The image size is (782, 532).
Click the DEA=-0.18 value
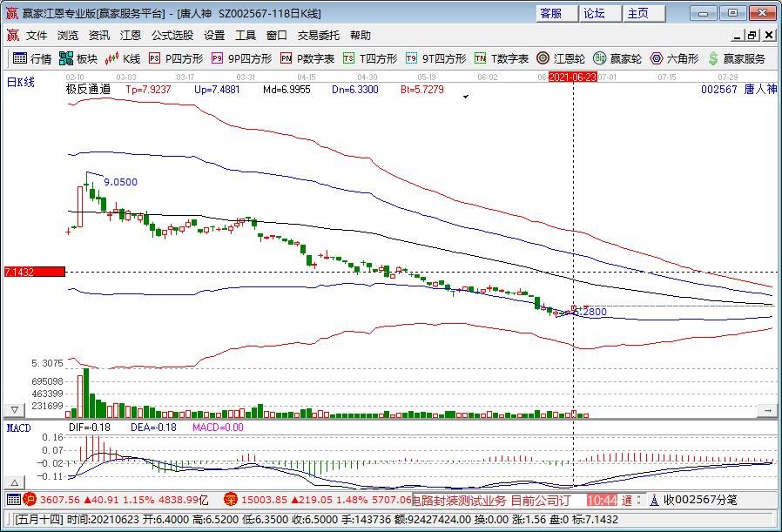153,428
